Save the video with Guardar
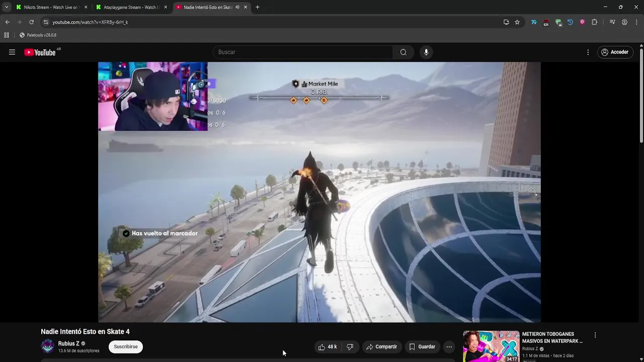This screenshot has width=644, height=362. tap(422, 347)
